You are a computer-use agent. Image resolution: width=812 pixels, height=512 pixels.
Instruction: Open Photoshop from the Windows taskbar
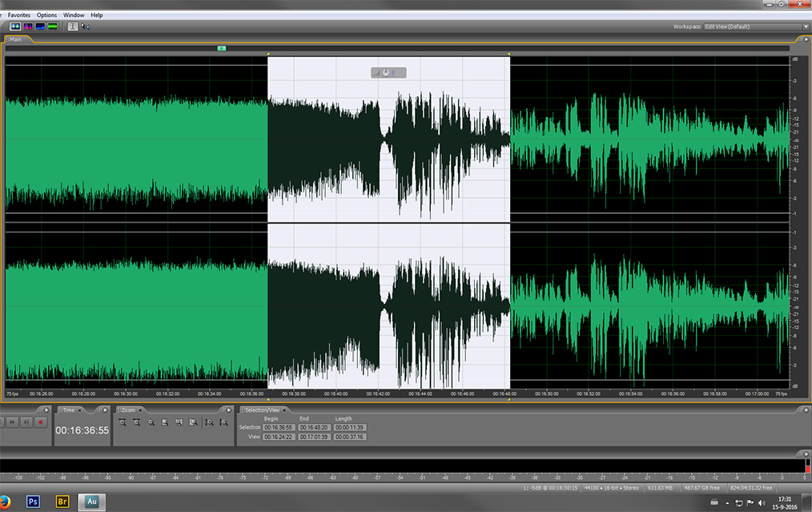click(34, 502)
